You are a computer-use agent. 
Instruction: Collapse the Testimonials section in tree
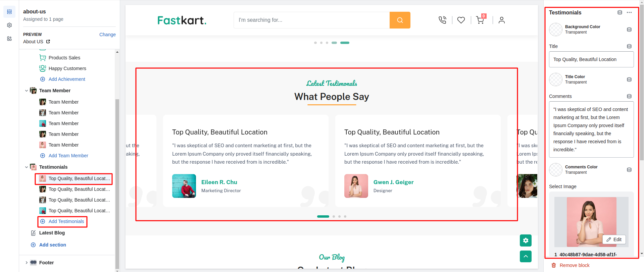click(27, 167)
